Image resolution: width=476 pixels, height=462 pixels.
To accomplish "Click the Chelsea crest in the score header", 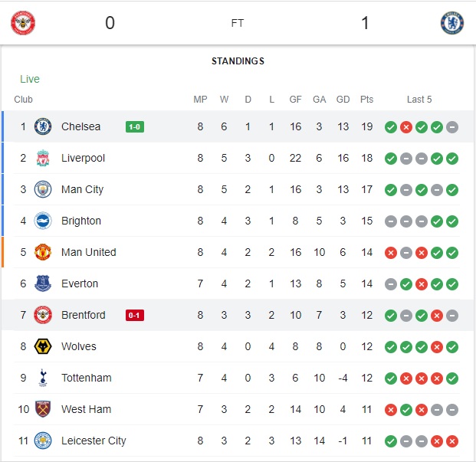I will (x=452, y=23).
